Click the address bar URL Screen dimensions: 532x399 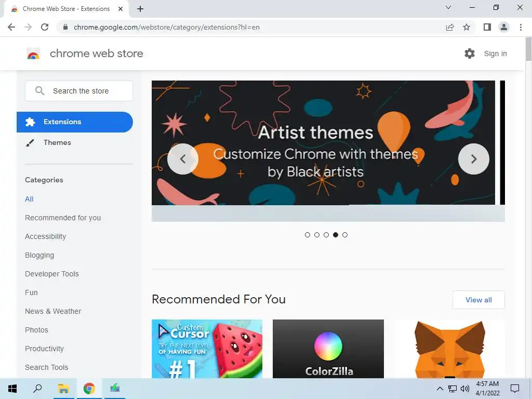tap(167, 27)
